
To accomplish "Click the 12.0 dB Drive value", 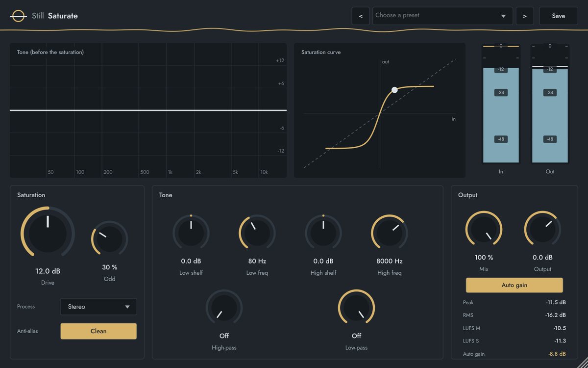I will click(x=48, y=271).
